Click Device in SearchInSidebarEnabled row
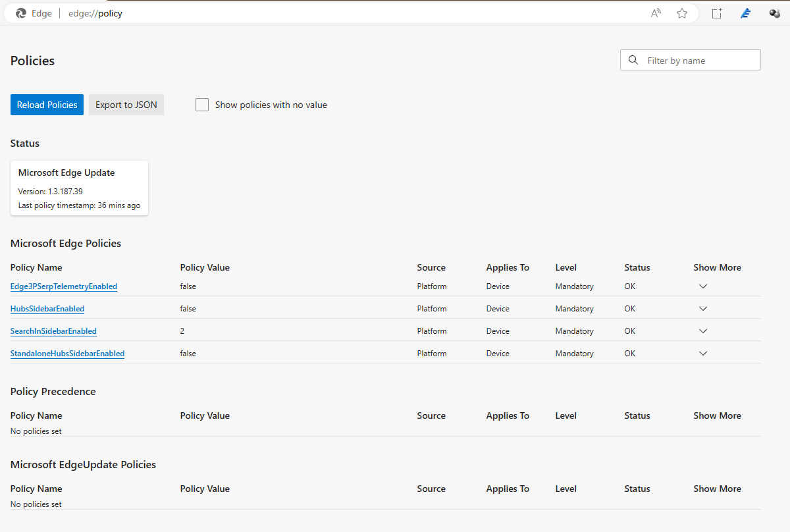The width and height of the screenshot is (790, 532). [x=498, y=331]
